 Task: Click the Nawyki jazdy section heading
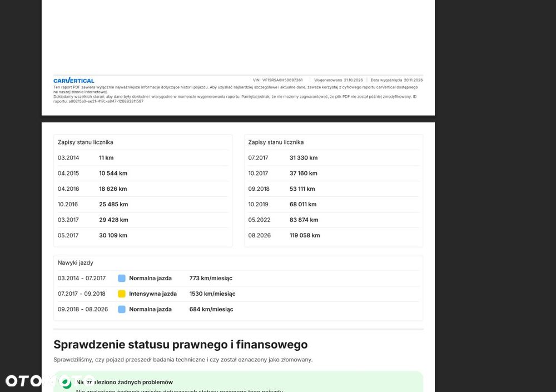pos(76,263)
